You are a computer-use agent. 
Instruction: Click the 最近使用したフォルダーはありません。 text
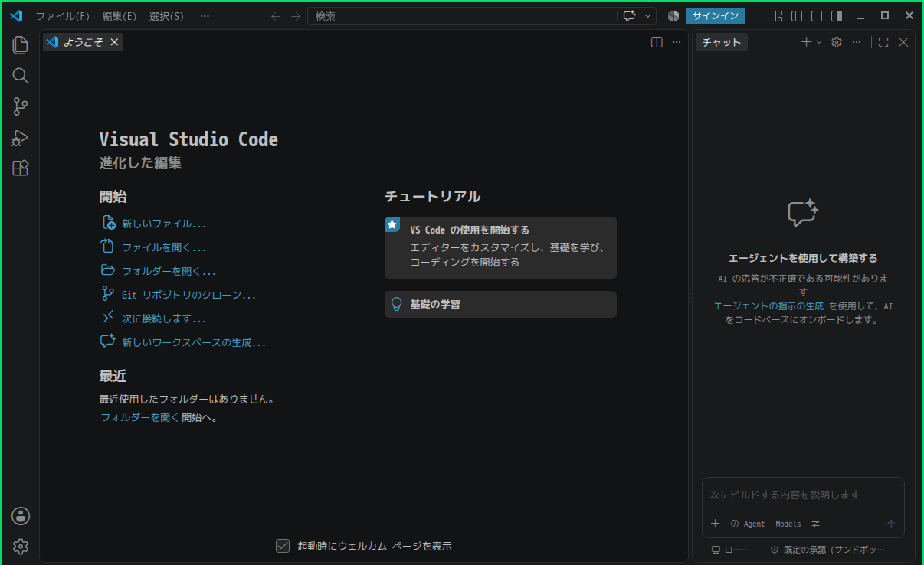coord(187,399)
